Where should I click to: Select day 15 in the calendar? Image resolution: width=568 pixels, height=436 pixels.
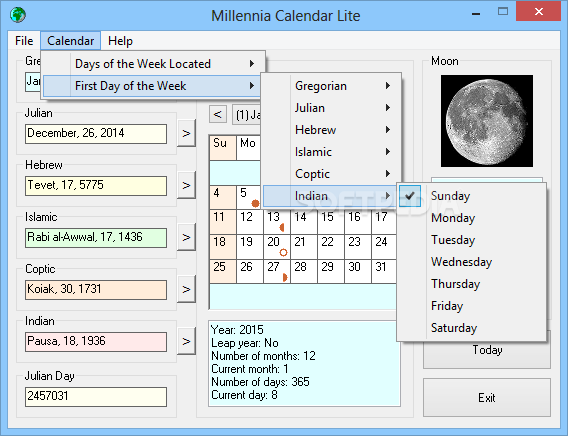coord(330,222)
